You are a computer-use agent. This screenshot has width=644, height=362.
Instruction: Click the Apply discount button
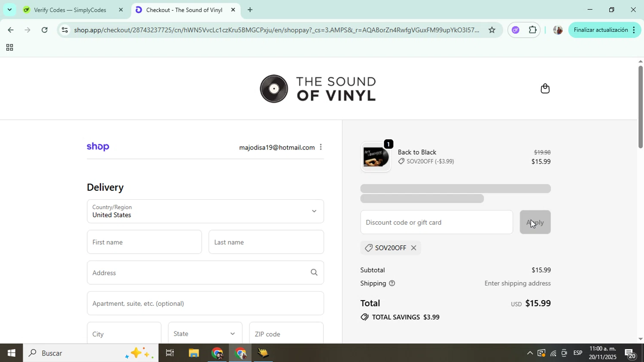tap(535, 222)
